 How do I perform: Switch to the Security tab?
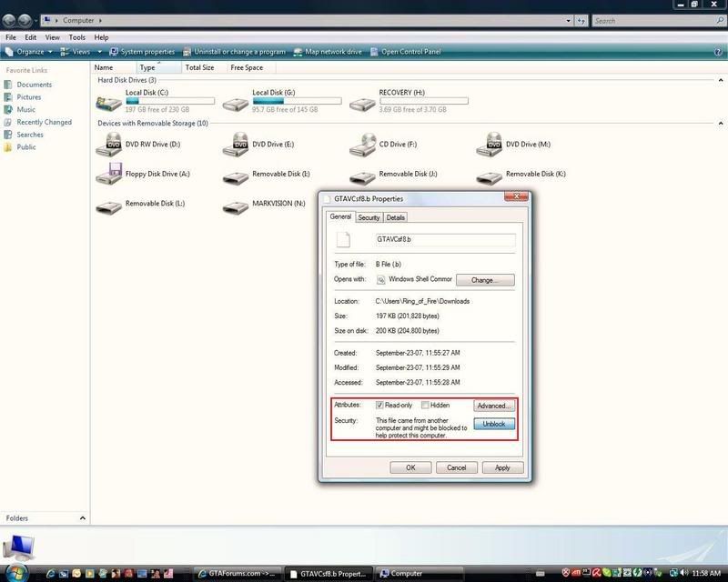tap(369, 217)
